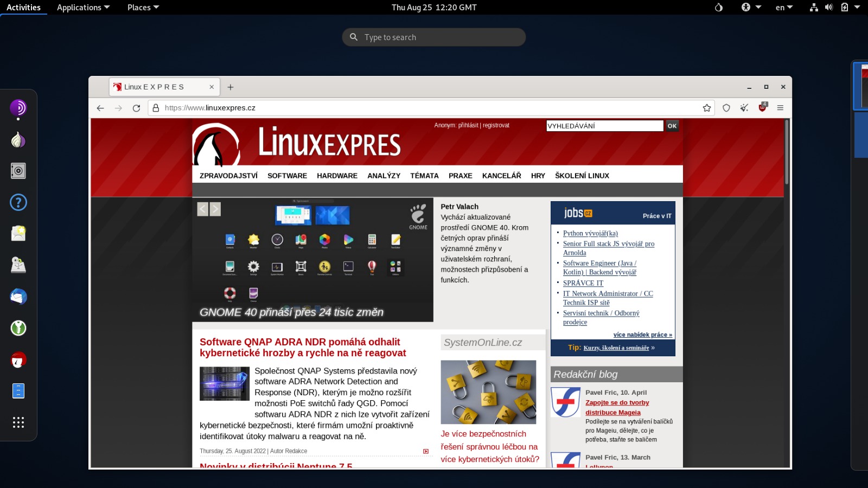Open the en keyboard layout menu
868x488 pixels.
click(x=784, y=7)
